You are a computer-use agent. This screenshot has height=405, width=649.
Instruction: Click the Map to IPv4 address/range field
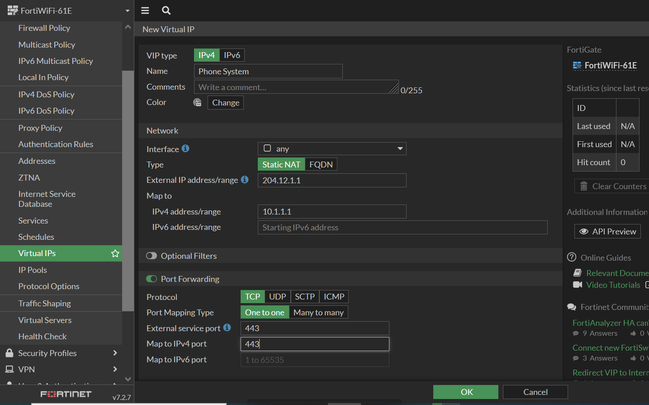click(x=332, y=212)
